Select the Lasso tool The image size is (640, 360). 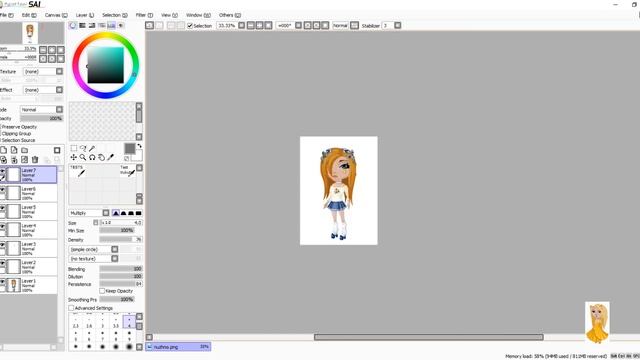[83, 149]
